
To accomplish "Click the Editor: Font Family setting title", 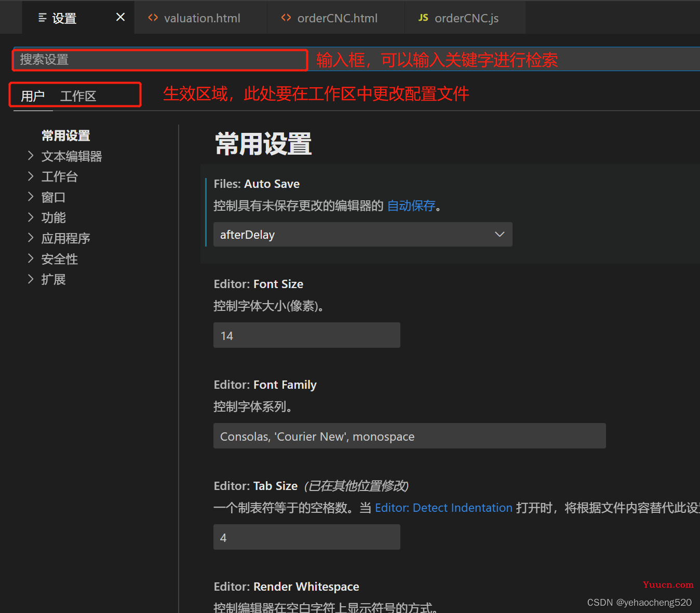I will (x=265, y=385).
